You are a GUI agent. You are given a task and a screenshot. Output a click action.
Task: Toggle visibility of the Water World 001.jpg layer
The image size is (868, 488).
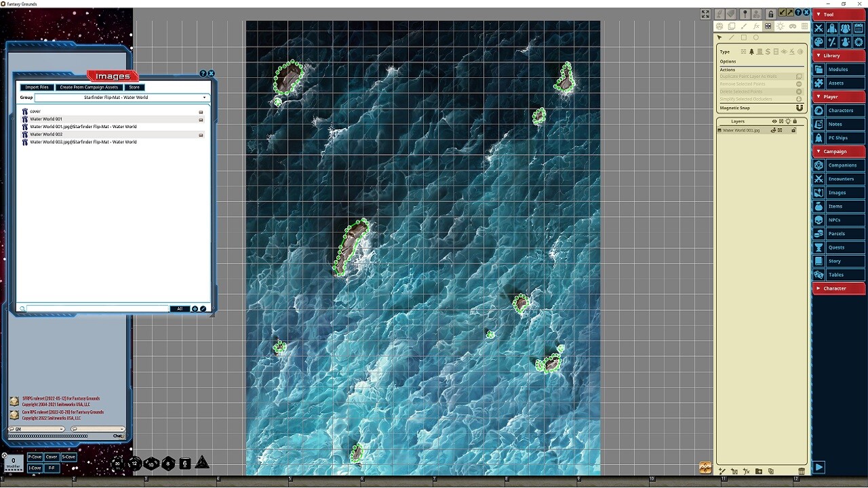pyautogui.click(x=773, y=130)
